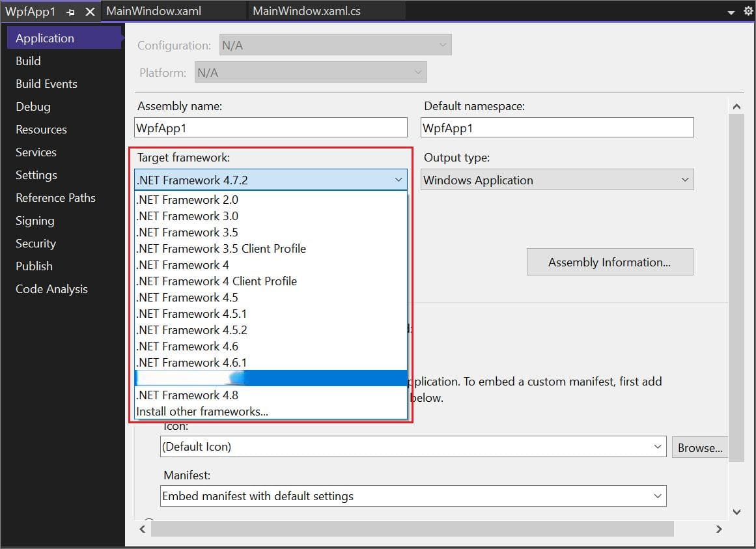756x549 pixels.
Task: Open the Code Analysis page
Action: (x=51, y=289)
